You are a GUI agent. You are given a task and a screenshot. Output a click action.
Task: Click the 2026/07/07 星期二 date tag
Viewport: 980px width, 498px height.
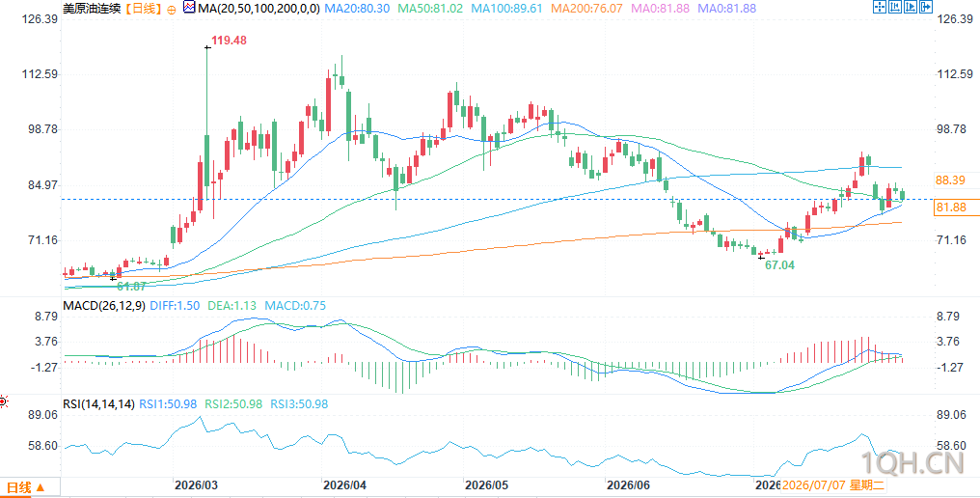click(833, 485)
